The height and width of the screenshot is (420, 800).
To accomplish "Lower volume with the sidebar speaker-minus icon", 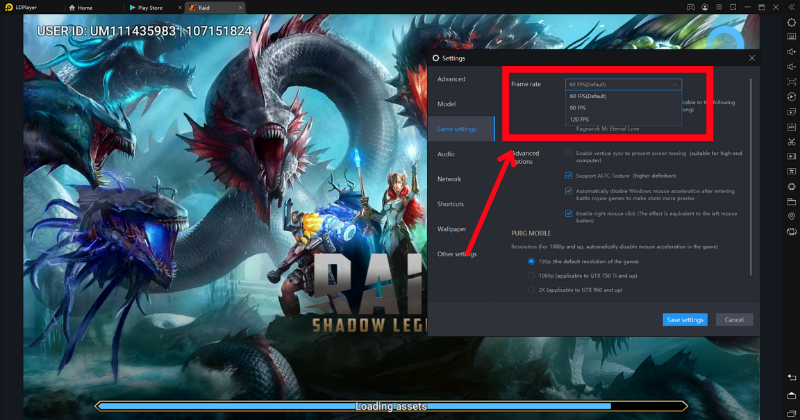I will coord(791,67).
